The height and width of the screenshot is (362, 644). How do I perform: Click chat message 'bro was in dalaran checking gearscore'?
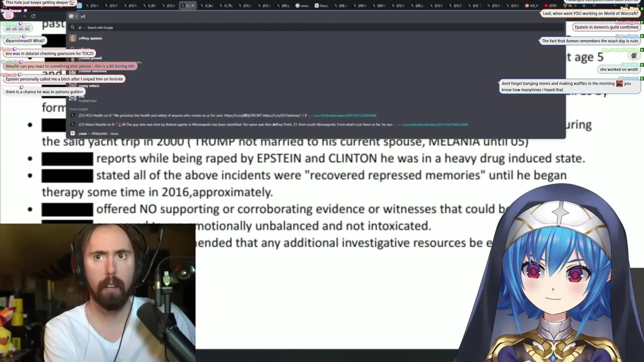coord(49,53)
